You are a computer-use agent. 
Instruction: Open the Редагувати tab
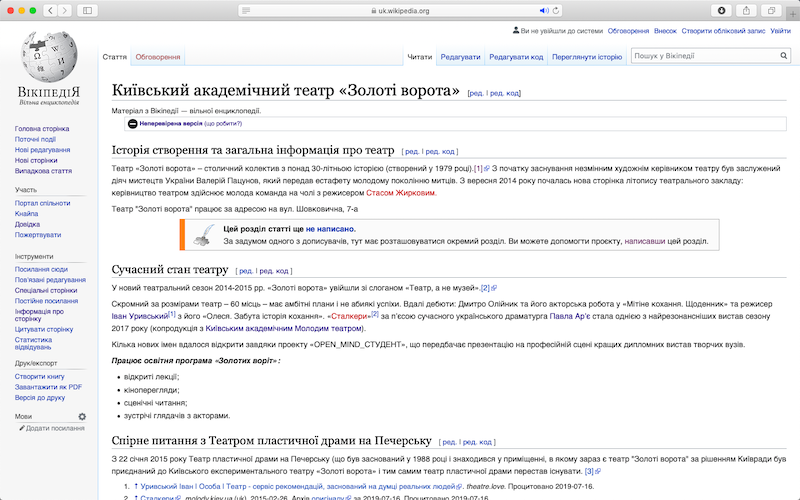[x=460, y=57]
